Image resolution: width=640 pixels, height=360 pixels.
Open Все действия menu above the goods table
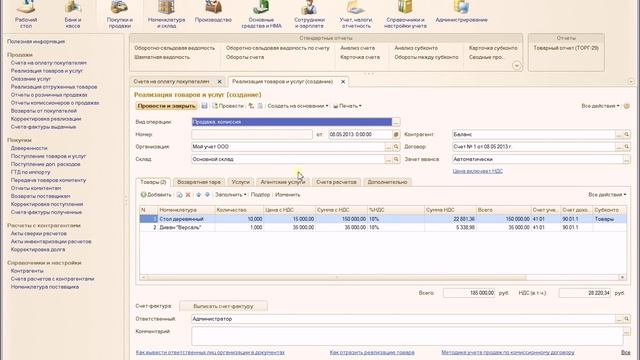[x=607, y=195]
